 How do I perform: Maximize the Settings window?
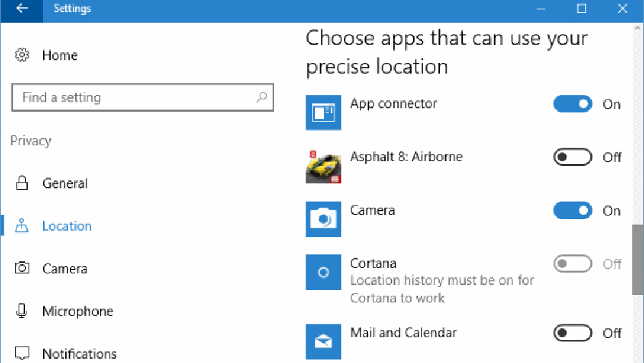pos(581,9)
